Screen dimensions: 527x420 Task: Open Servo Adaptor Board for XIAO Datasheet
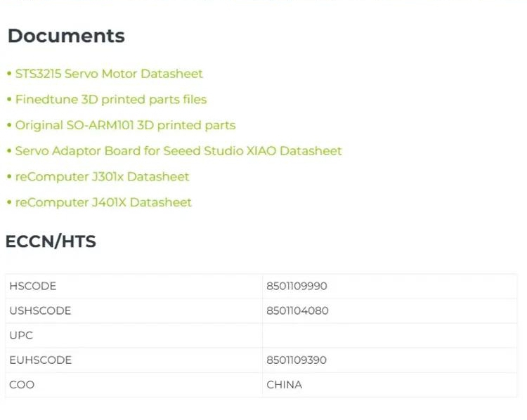tap(178, 151)
